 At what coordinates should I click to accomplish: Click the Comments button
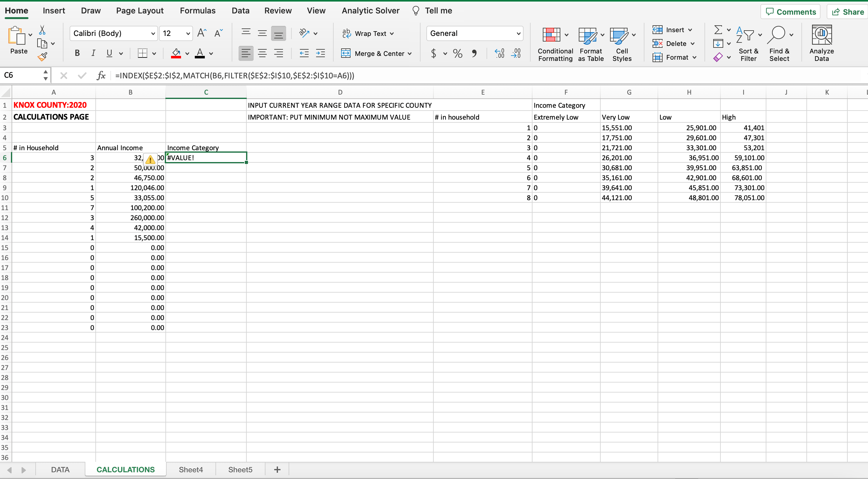pyautogui.click(x=790, y=12)
